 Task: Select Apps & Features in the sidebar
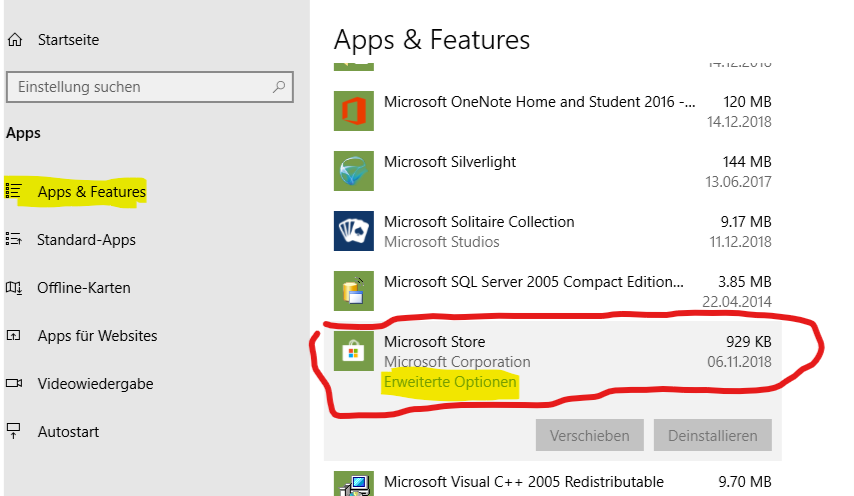[92, 192]
